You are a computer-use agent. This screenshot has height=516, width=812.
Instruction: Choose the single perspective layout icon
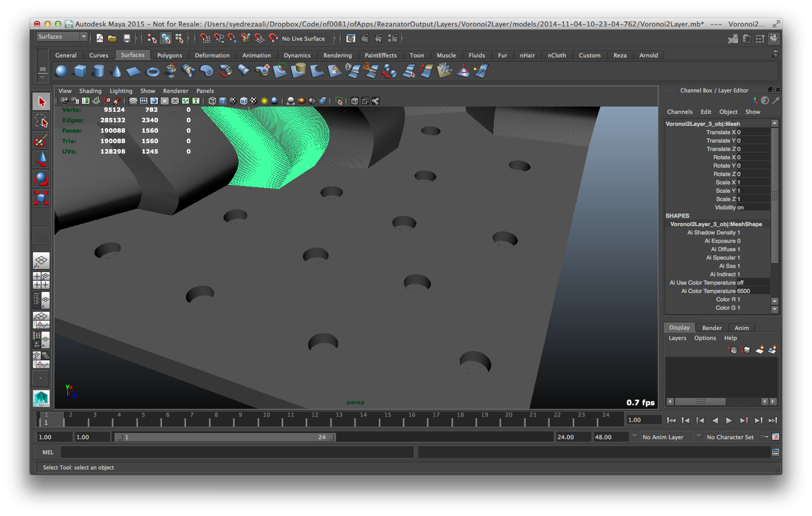(x=42, y=261)
